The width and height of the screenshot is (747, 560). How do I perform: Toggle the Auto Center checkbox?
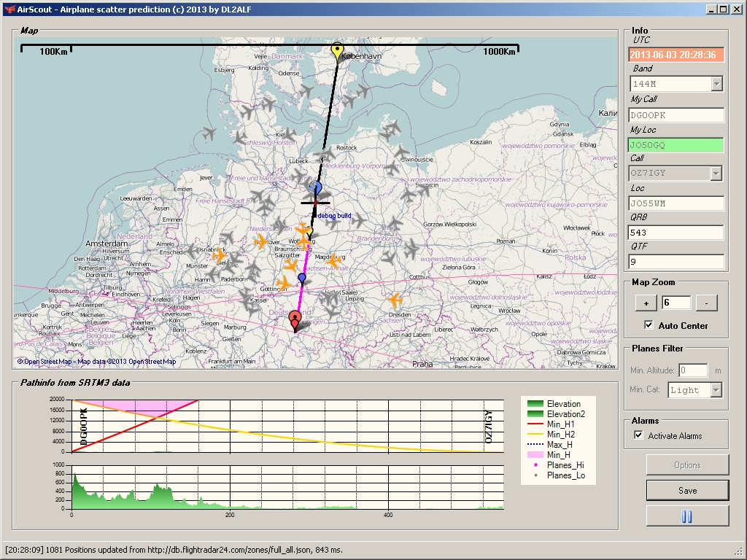[649, 324]
